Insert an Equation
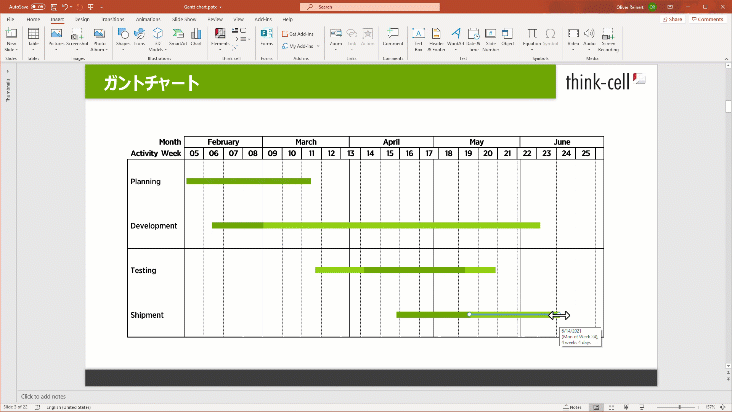732x412 pixels. pyautogui.click(x=532, y=39)
